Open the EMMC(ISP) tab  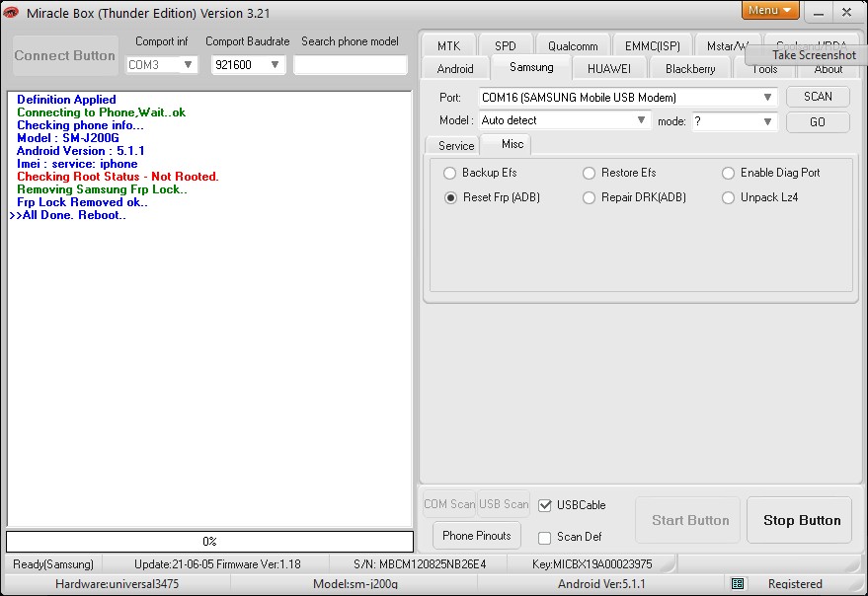point(652,46)
